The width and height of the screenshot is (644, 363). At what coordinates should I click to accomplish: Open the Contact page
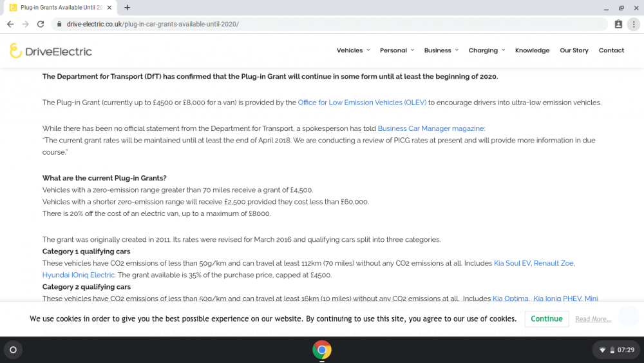[x=611, y=50]
